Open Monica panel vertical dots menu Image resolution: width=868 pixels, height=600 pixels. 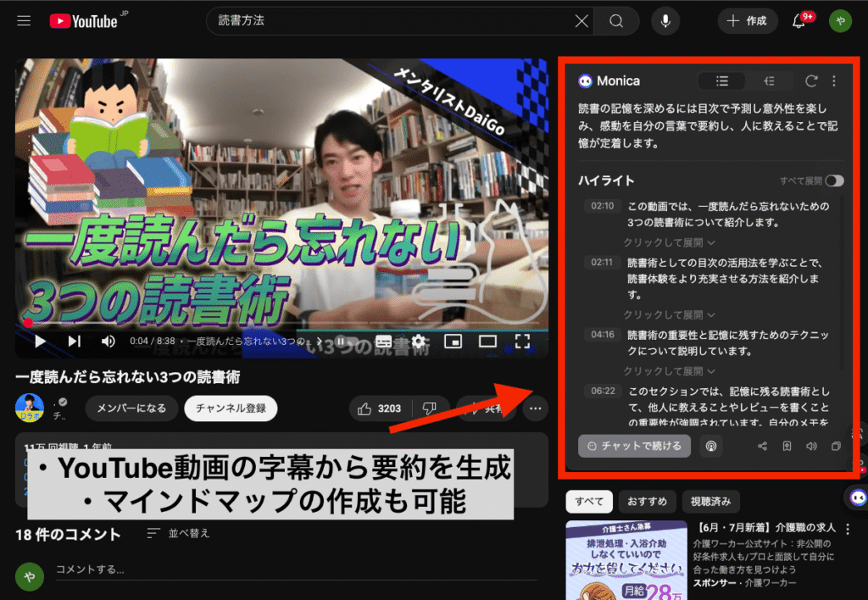[834, 81]
